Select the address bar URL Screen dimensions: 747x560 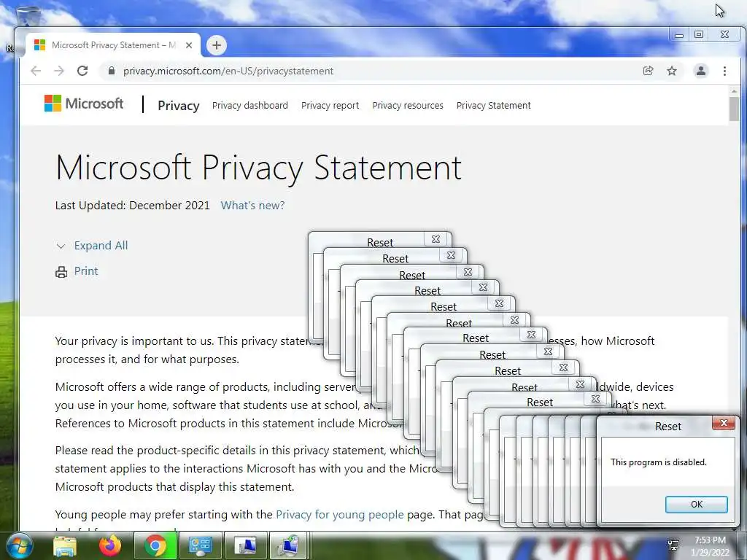tap(228, 71)
